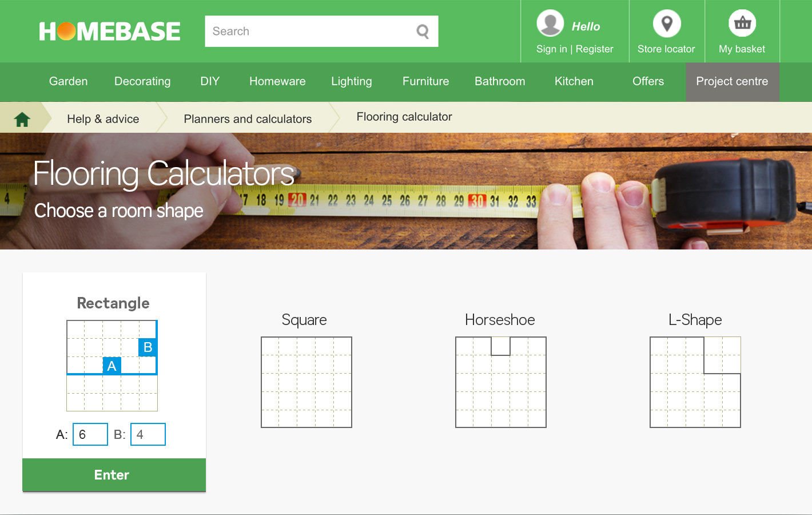This screenshot has width=812, height=515.
Task: Focus the Search input field
Action: coord(321,31)
